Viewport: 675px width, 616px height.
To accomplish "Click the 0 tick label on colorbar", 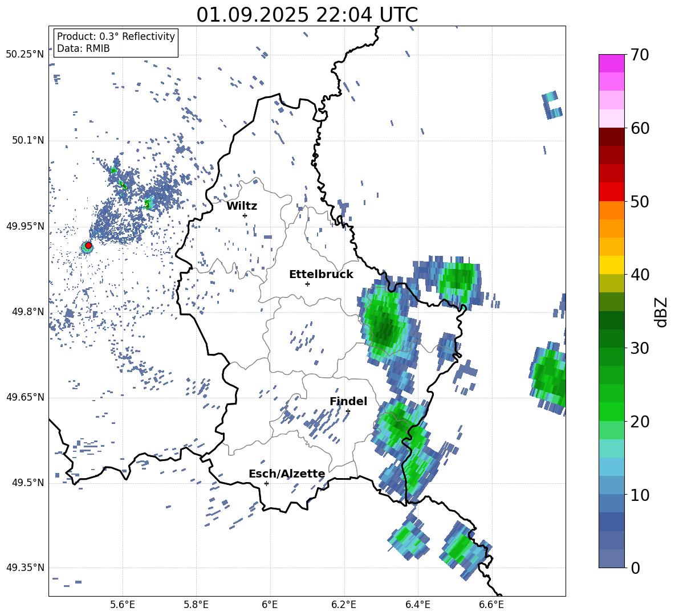I will 635,568.
